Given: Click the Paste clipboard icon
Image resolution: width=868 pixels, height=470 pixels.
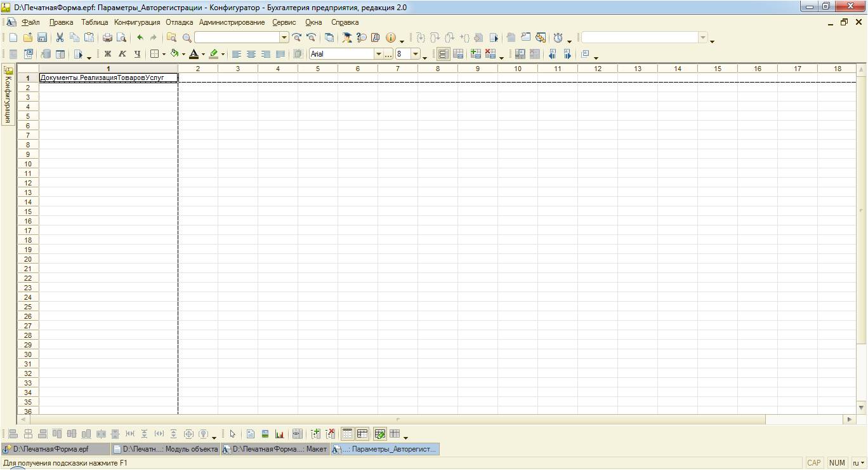Looking at the screenshot, I should click(x=89, y=38).
